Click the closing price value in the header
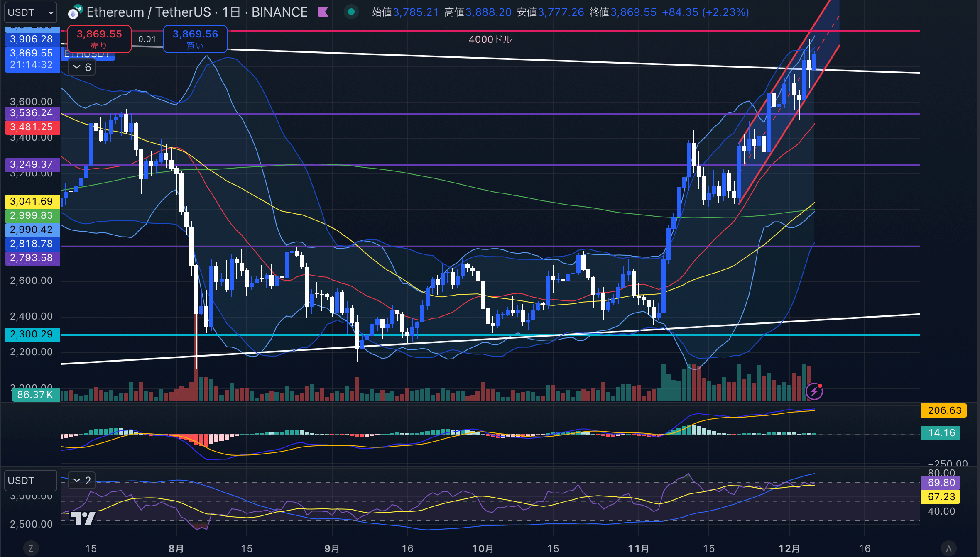The width and height of the screenshot is (980, 557). (x=633, y=12)
